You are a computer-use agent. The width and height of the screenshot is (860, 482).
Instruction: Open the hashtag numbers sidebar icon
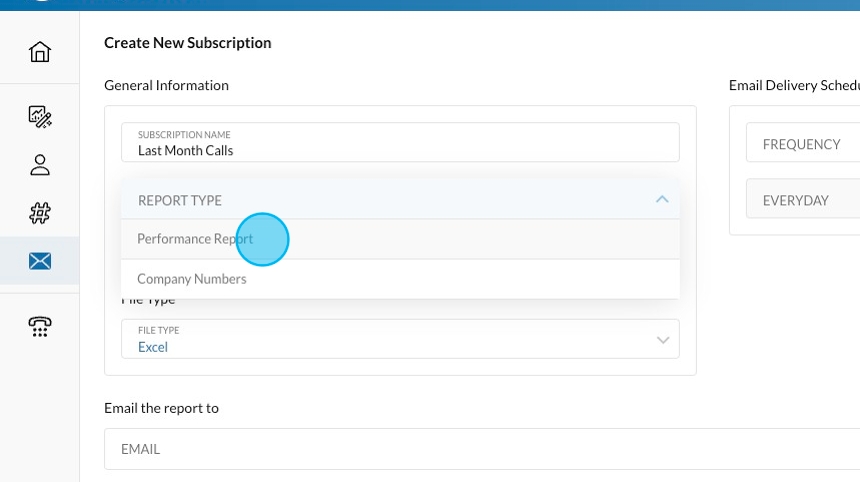(40, 213)
